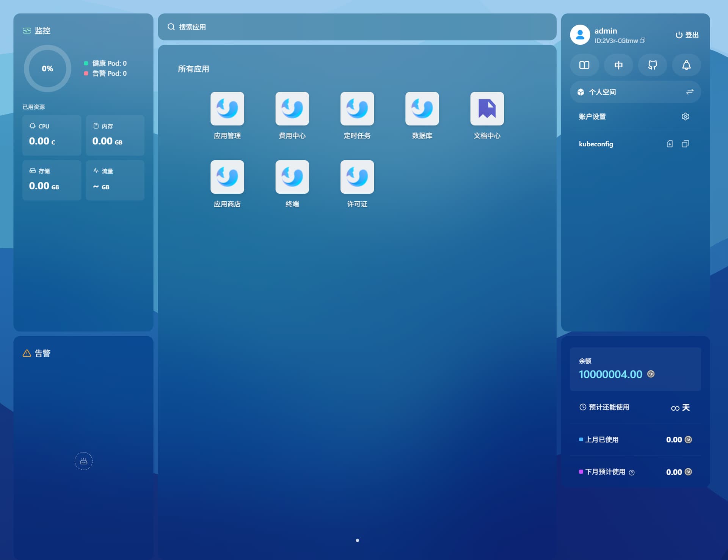Open the 许可证 license app
Viewport: 728px width, 560px height.
357,177
